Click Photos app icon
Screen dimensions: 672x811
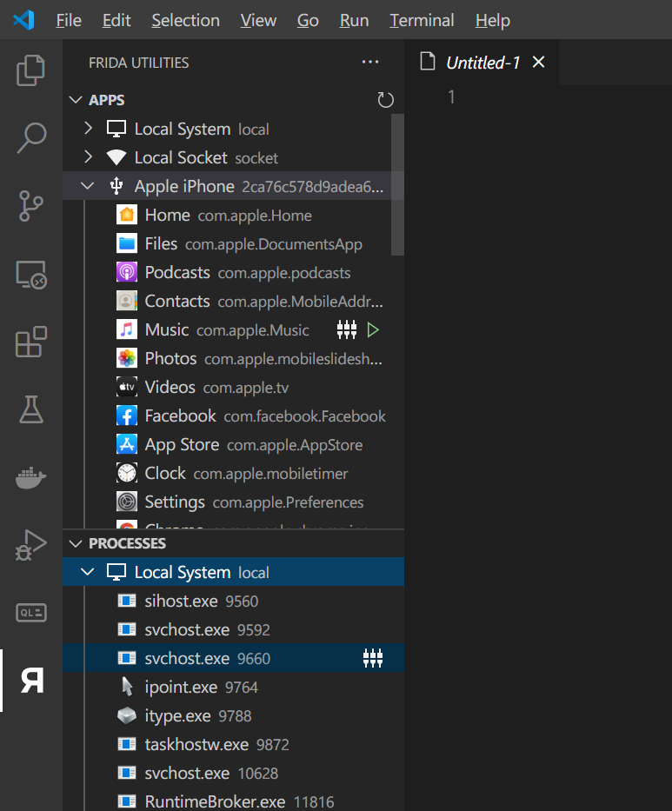pos(127,358)
